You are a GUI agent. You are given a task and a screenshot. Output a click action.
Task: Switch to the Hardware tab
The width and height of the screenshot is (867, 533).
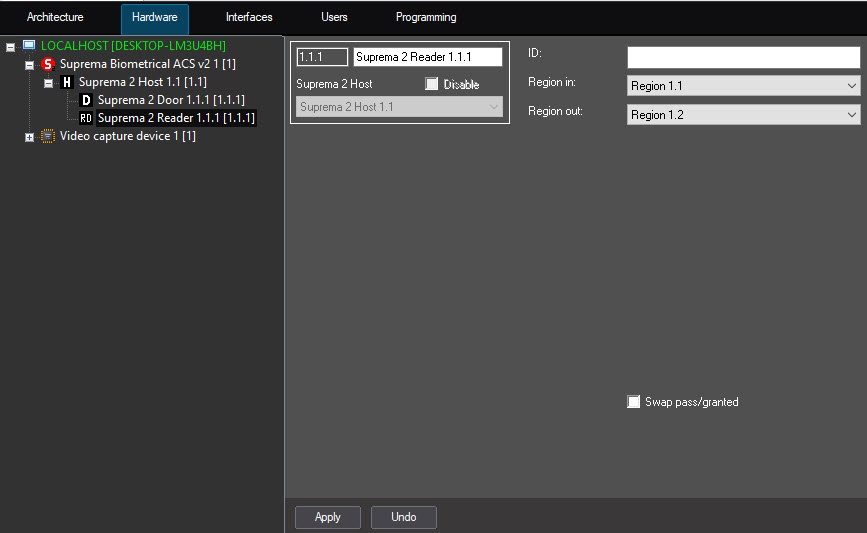tap(155, 18)
